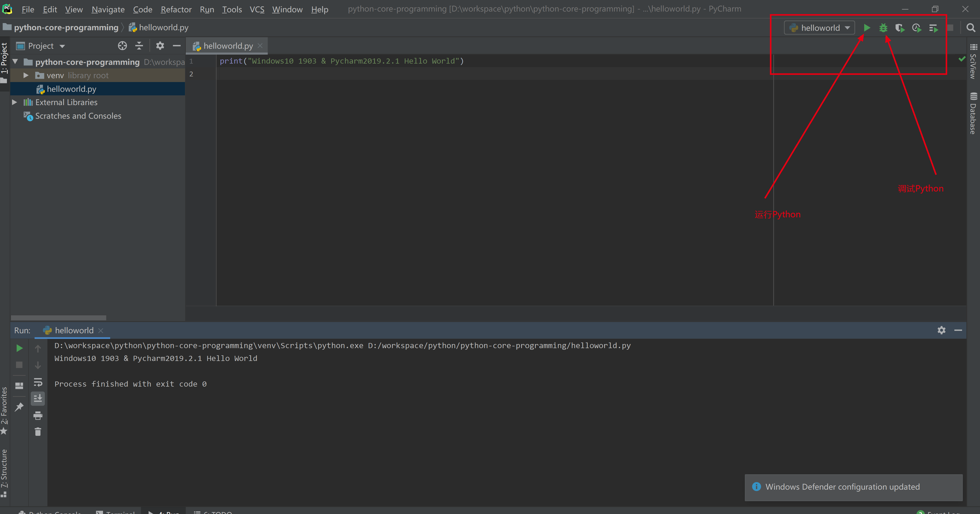Open Database side panel
Image resolution: width=980 pixels, height=514 pixels.
pos(973,114)
